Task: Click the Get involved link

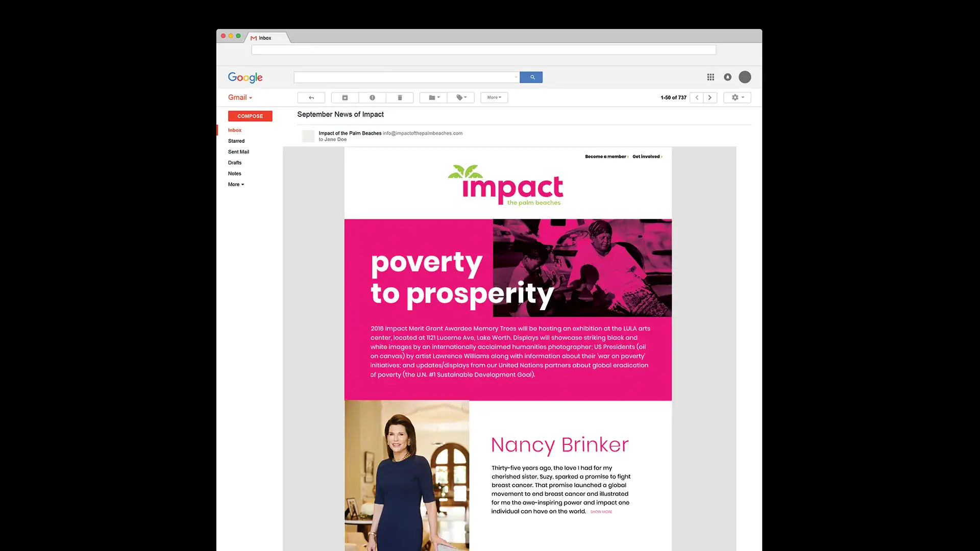Action: pos(647,157)
